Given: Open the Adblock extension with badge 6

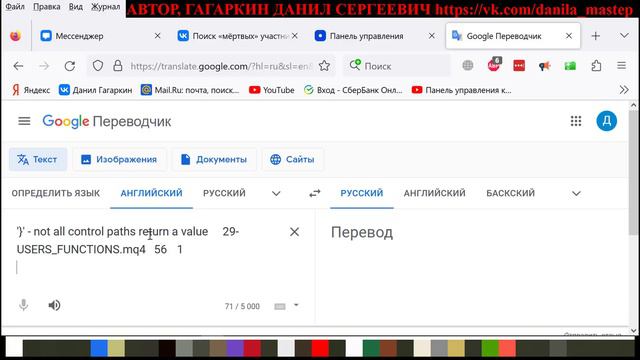Looking at the screenshot, I should coord(494,65).
